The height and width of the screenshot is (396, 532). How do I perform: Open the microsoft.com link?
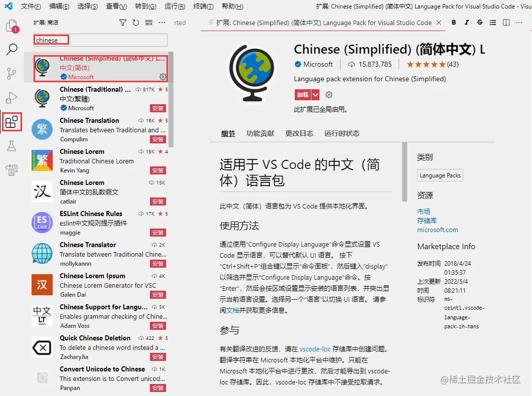point(438,230)
